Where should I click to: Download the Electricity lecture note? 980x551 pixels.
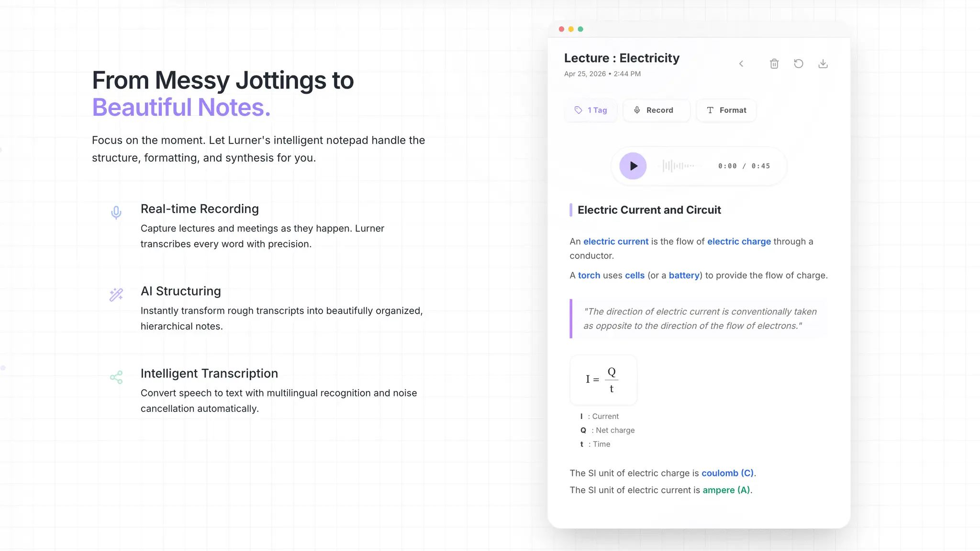[823, 64]
